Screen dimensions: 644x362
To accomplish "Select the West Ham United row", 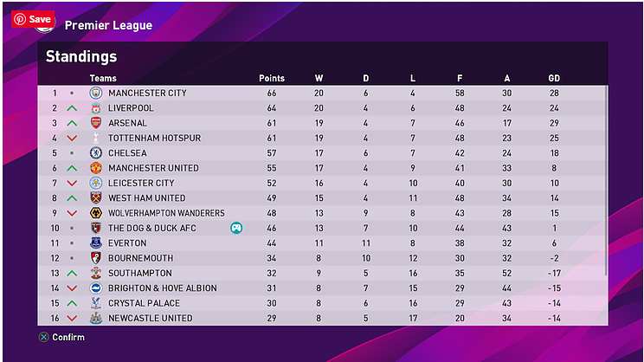I will click(320, 198).
